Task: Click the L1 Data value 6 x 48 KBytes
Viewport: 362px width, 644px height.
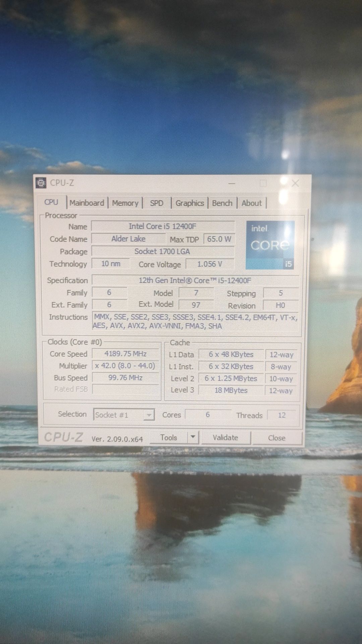Action: coord(231,355)
